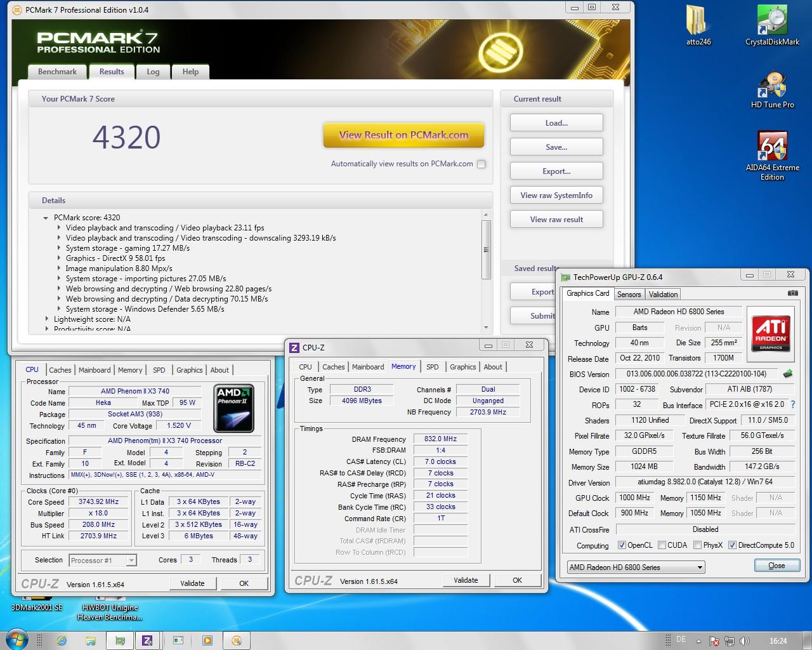Image resolution: width=812 pixels, height=650 pixels.
Task: Click the Core Speed value 3743.92 MHz
Action: pyautogui.click(x=99, y=501)
